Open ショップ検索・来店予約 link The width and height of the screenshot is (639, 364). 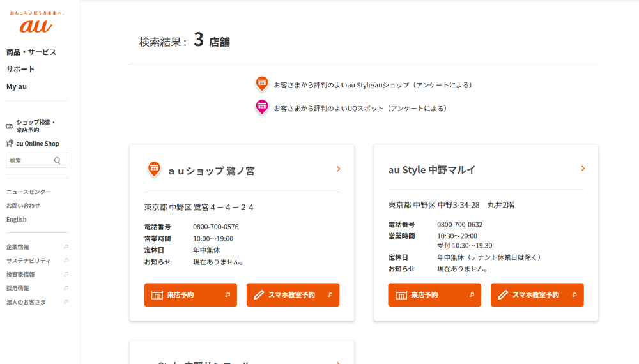click(x=35, y=126)
